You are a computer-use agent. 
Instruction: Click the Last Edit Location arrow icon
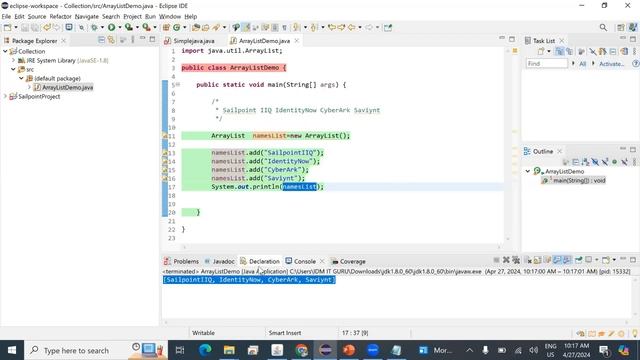(332, 27)
